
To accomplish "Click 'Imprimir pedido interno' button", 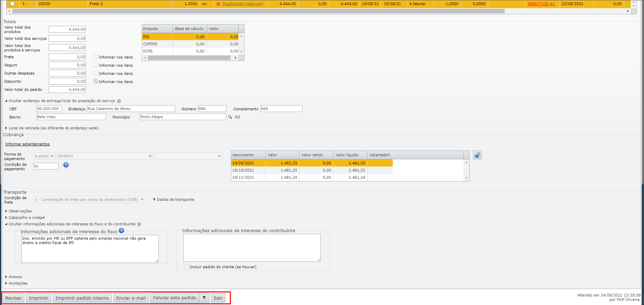I will (82, 298).
